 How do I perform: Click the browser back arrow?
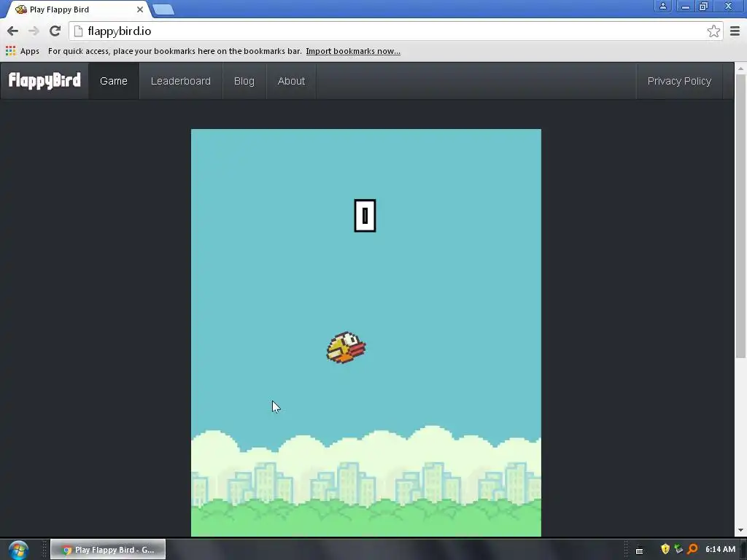[x=13, y=31]
